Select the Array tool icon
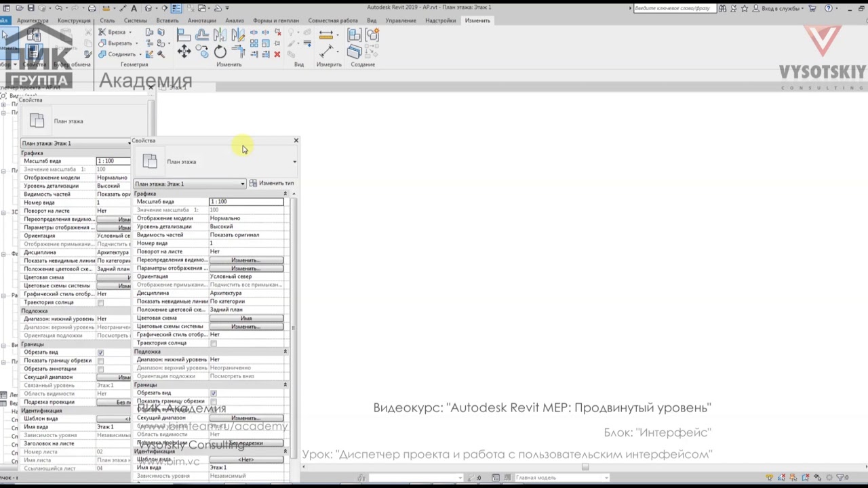 (x=254, y=43)
